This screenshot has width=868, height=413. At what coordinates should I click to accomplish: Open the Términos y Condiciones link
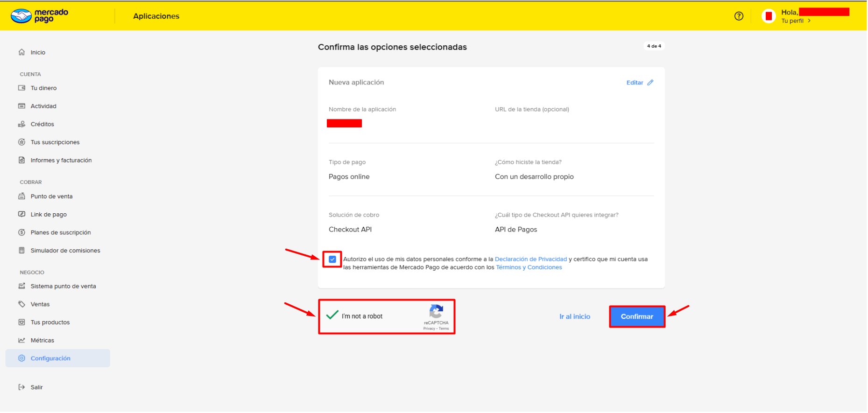coord(529,267)
